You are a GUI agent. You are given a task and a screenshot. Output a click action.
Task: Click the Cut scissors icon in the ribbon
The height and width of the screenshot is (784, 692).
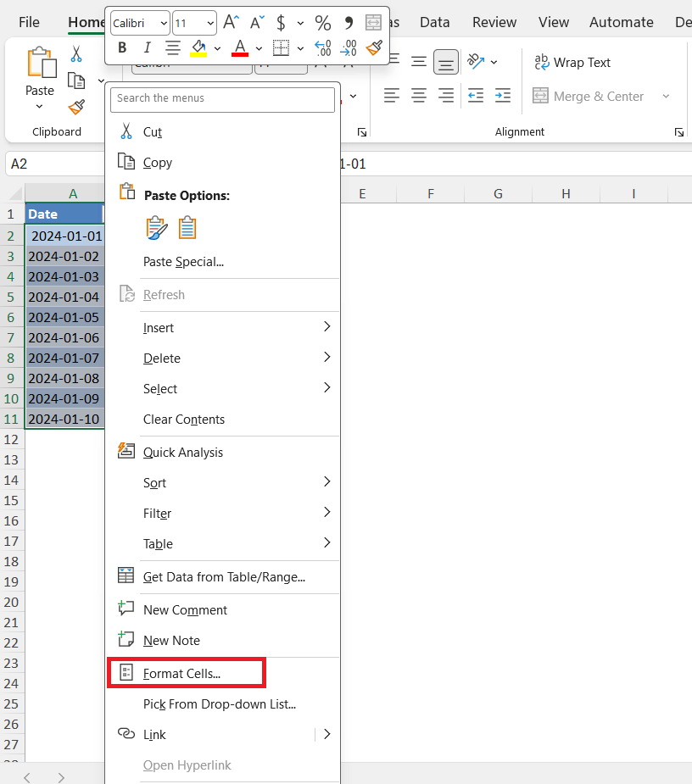pyautogui.click(x=76, y=54)
